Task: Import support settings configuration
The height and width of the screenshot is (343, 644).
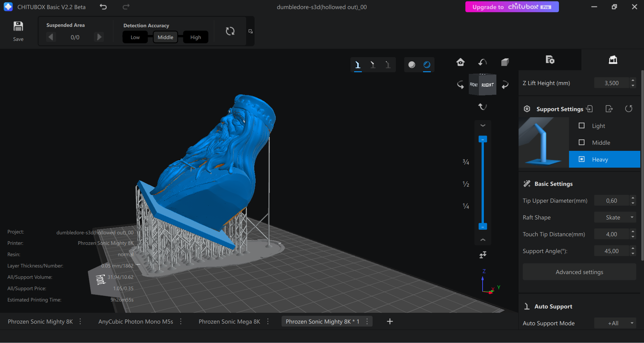Action: pyautogui.click(x=590, y=109)
